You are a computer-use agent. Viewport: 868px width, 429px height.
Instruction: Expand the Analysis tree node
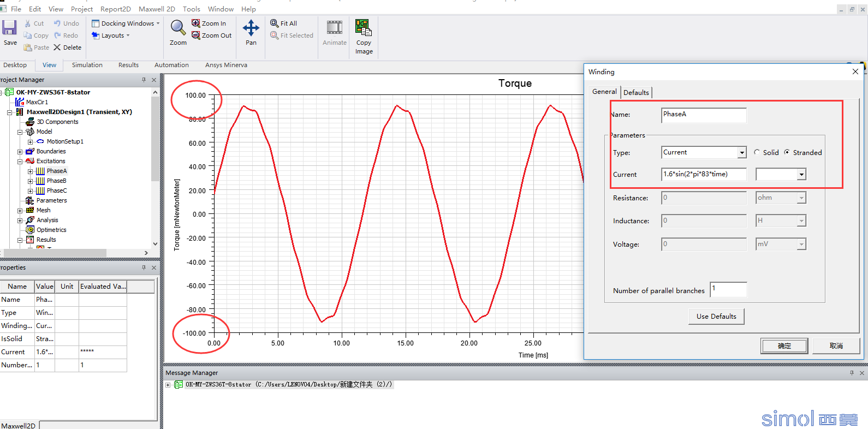coord(20,221)
